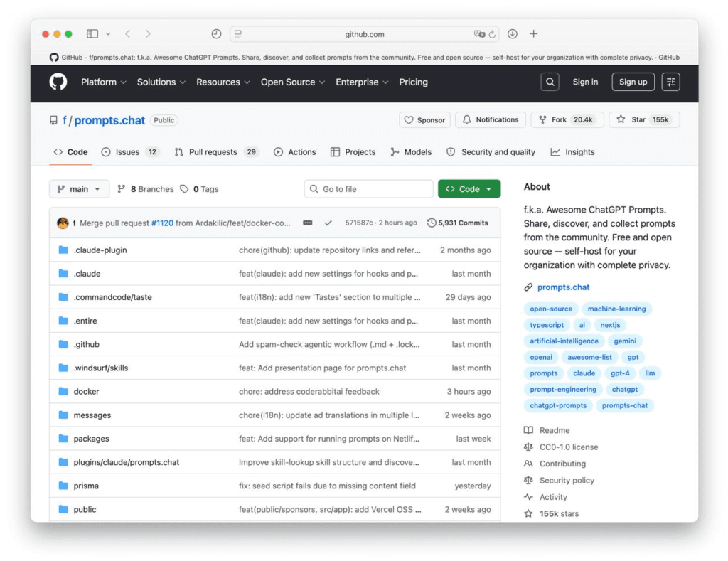Click the Safari new tab plus icon

[x=534, y=34]
